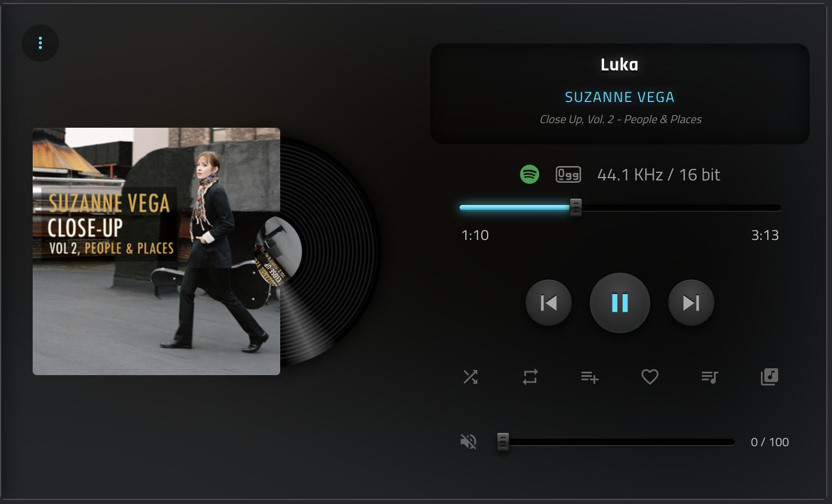Mark the song as favorite
Screen dimensions: 832x504
[x=650, y=377]
